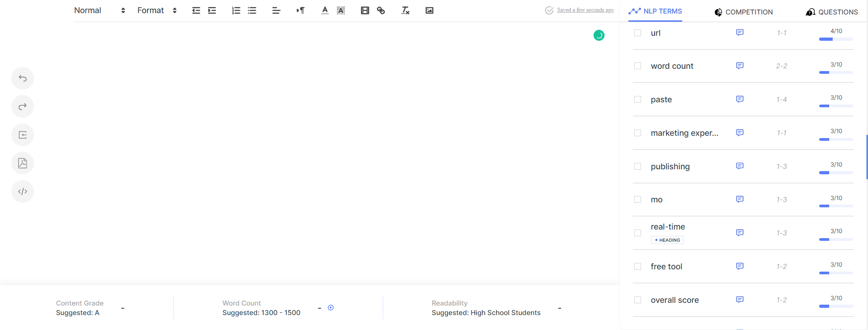Screen dimensions: 868x330
Task: Check the 'url' term checkbox
Action: pos(637,33)
